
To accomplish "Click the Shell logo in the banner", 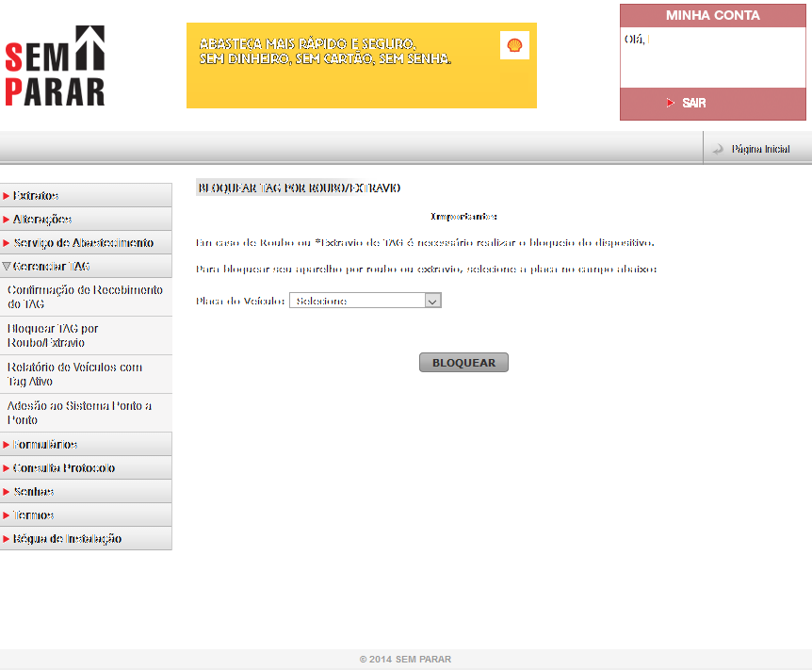I will (514, 45).
